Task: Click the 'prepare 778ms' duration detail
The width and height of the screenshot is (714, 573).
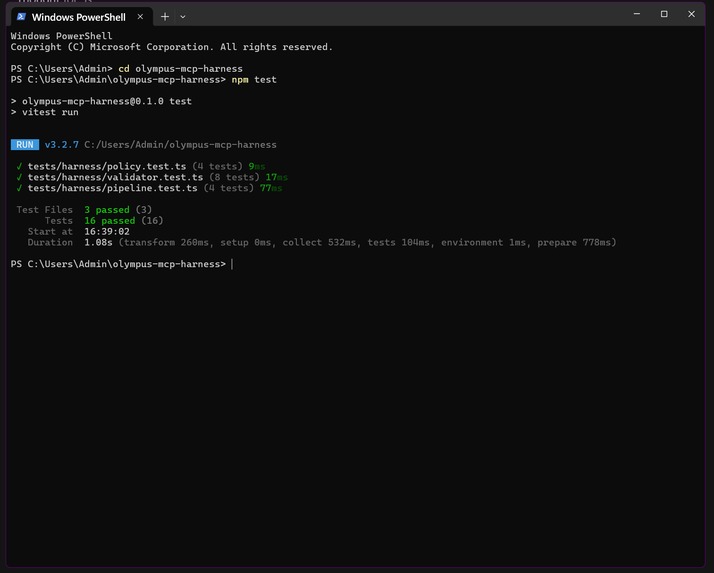Action: tap(574, 242)
